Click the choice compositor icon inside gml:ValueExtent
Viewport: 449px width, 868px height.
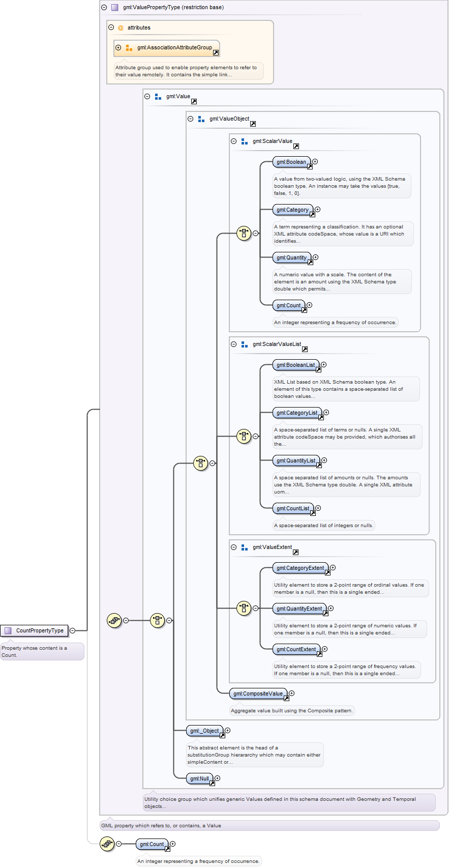pos(244,608)
